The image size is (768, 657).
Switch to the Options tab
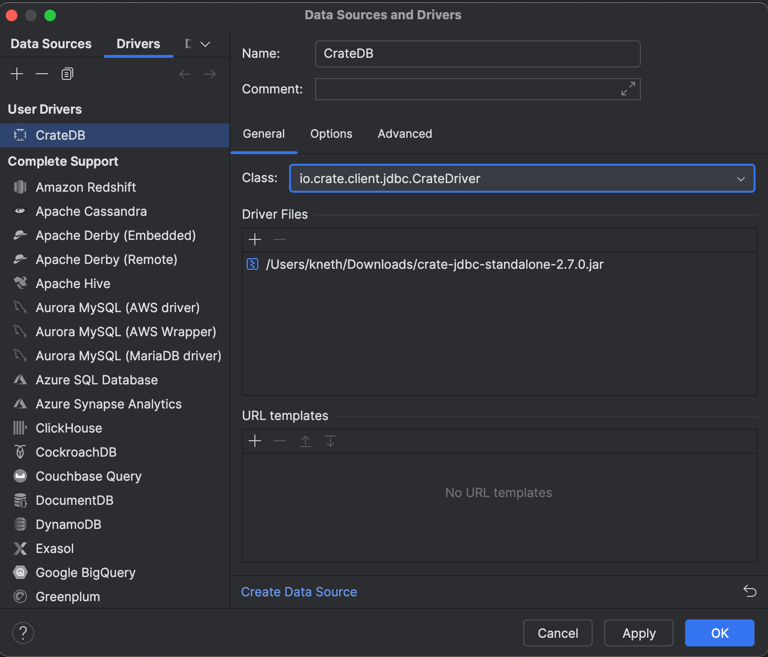click(331, 134)
